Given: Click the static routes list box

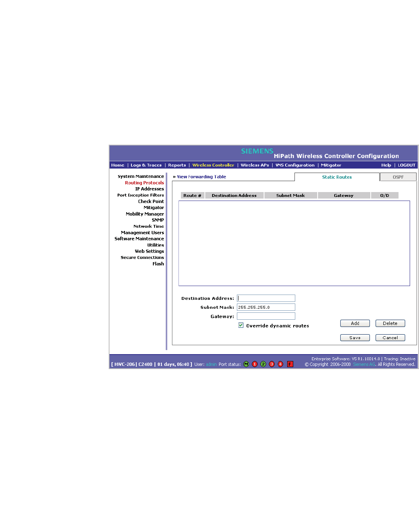Looking at the screenshot, I should tap(294, 243).
